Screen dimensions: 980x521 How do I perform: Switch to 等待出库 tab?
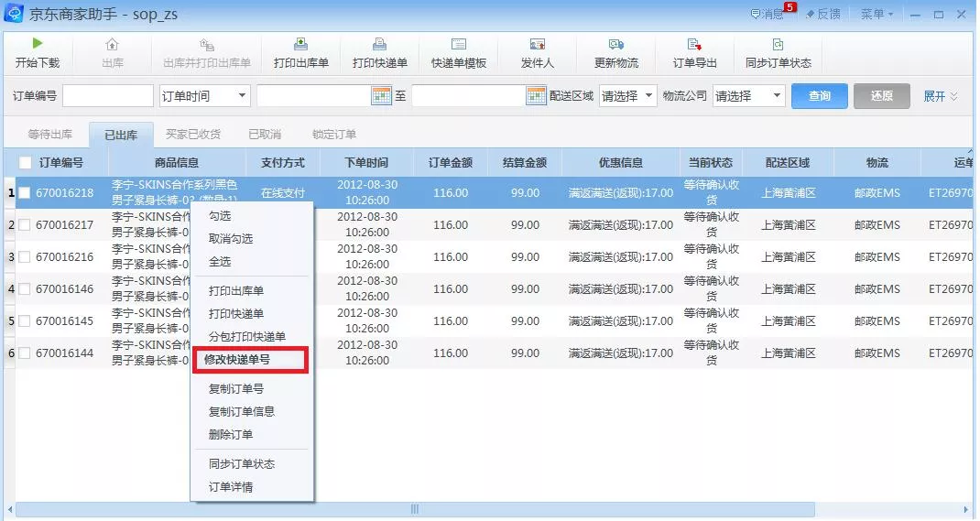[x=50, y=135]
